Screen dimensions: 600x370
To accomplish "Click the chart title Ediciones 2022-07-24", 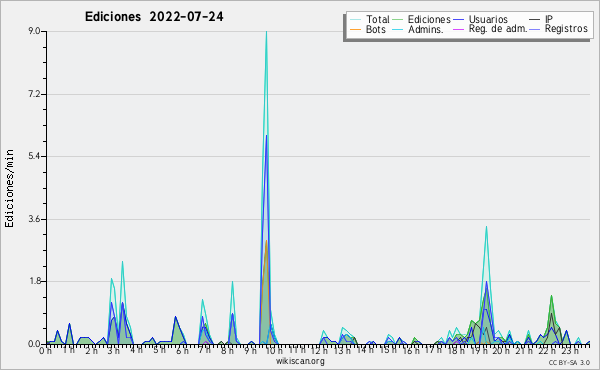I will click(x=154, y=17).
